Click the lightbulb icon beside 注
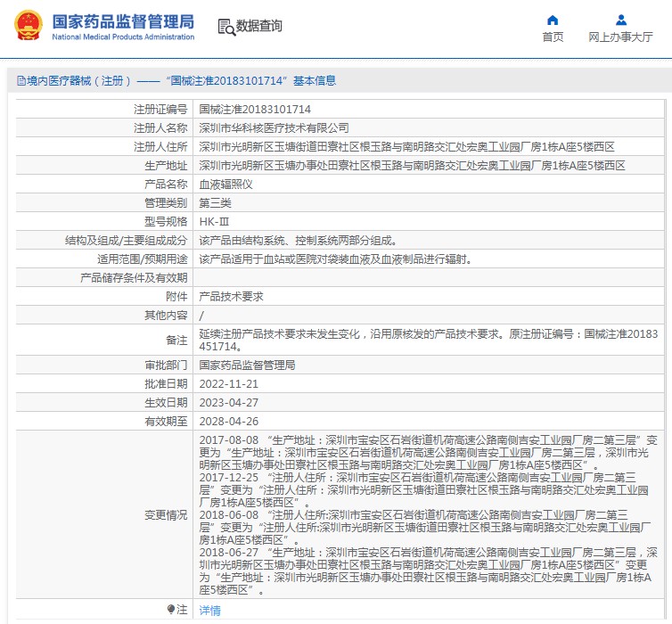The image size is (672, 624). pos(172,610)
